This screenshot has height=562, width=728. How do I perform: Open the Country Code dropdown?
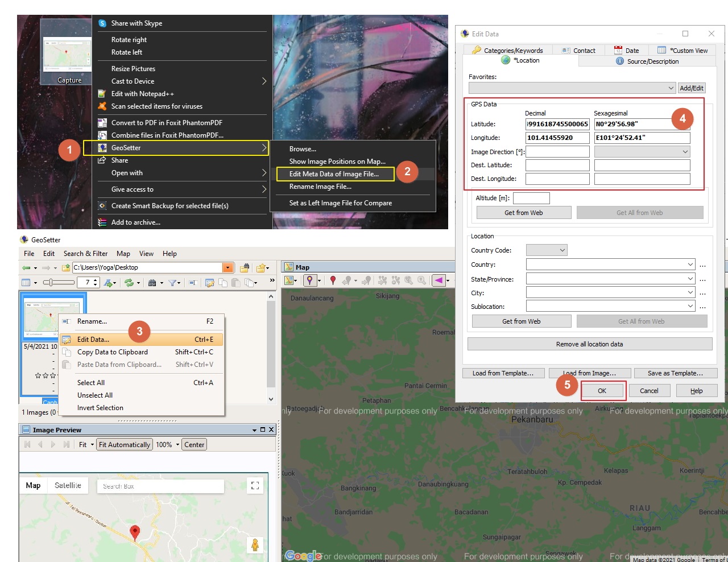[546, 250]
